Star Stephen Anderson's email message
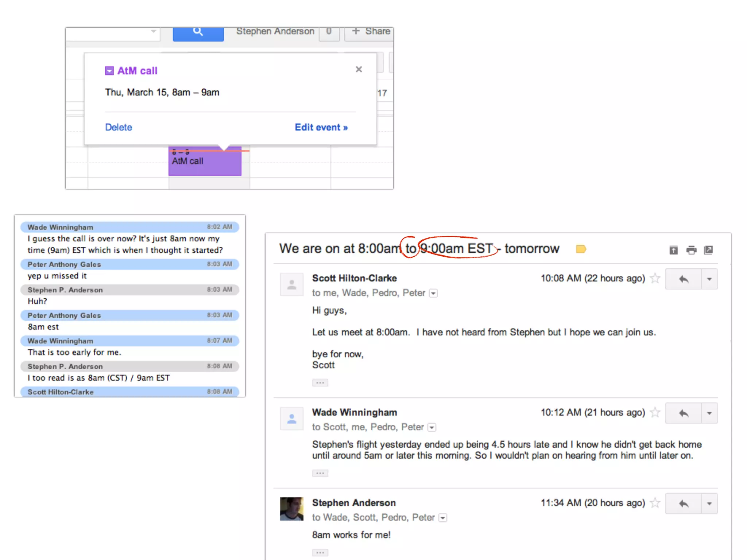Image resolution: width=747 pixels, height=560 pixels. (x=655, y=503)
